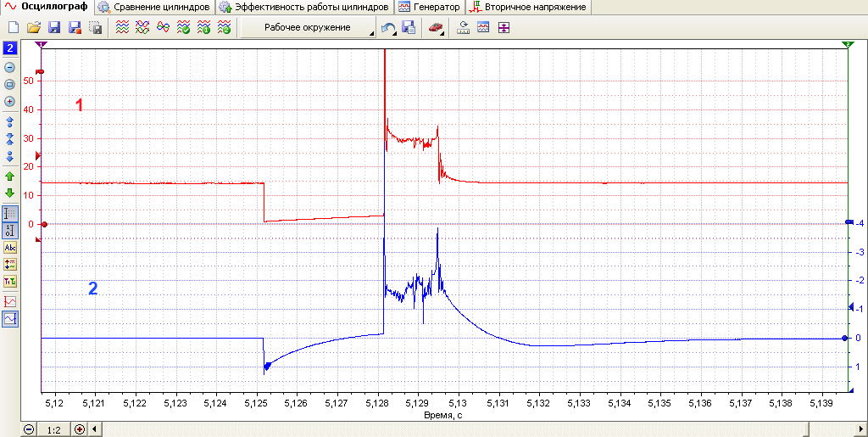Click waveform icon with green number 1

(x=203, y=27)
